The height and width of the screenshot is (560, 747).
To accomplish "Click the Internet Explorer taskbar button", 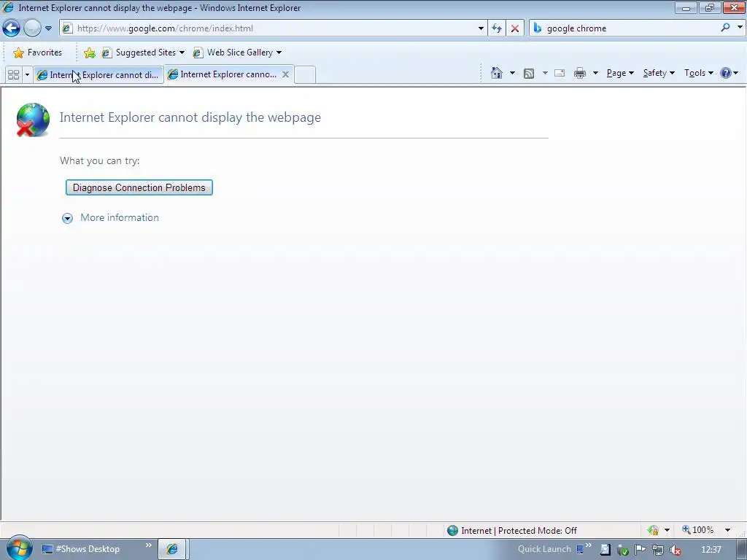I will click(172, 549).
